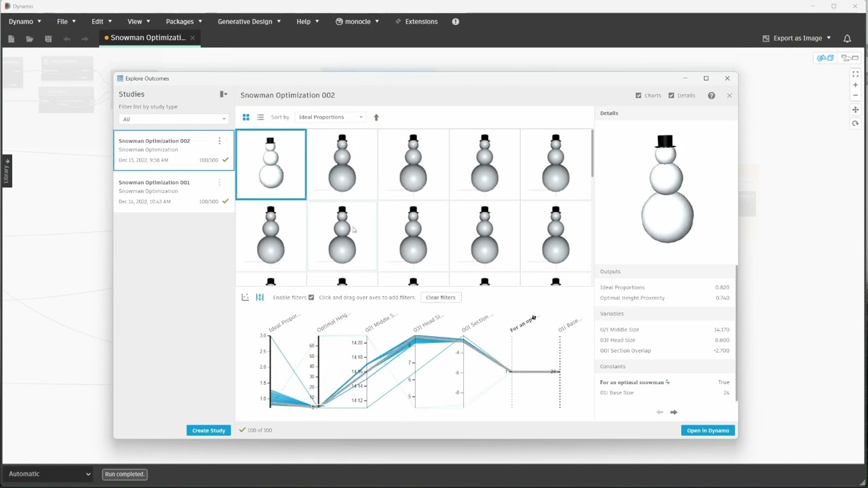Click the Ideal Proportions value 0.820
Image resolution: width=868 pixels, height=488 pixels.
722,287
